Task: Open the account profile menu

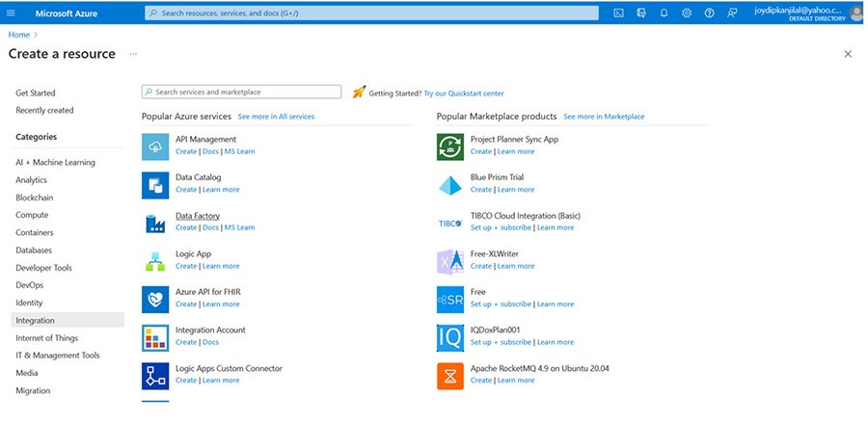Action: click(x=856, y=13)
